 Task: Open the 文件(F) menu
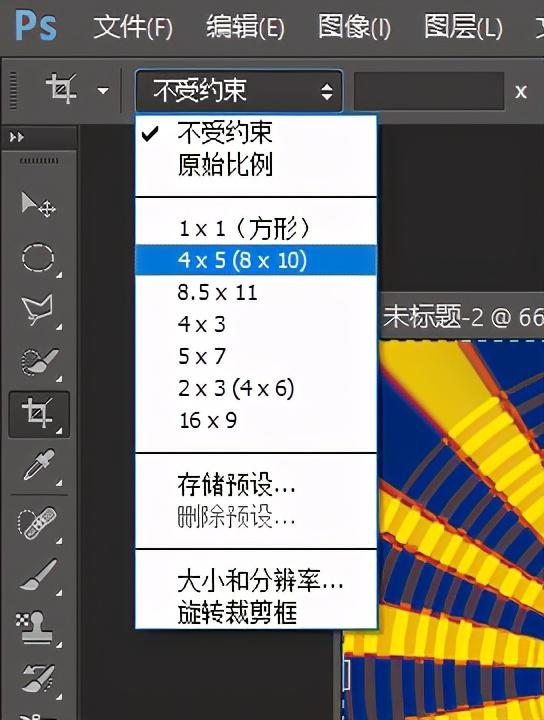click(x=133, y=27)
